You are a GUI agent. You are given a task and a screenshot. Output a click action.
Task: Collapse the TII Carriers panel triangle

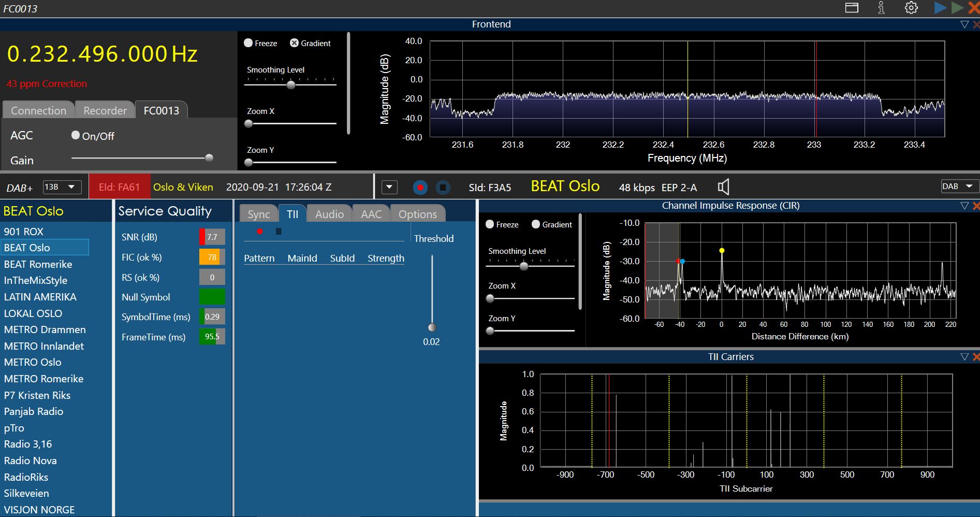(964, 357)
